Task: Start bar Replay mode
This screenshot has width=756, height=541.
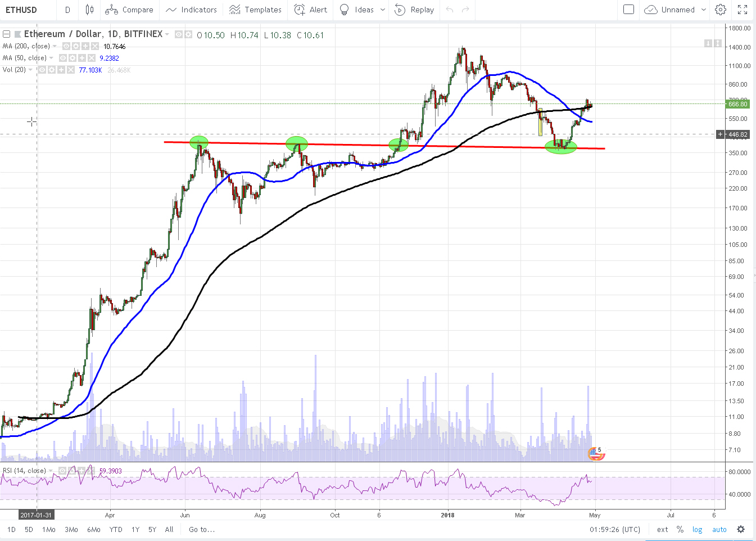Action: tap(414, 10)
